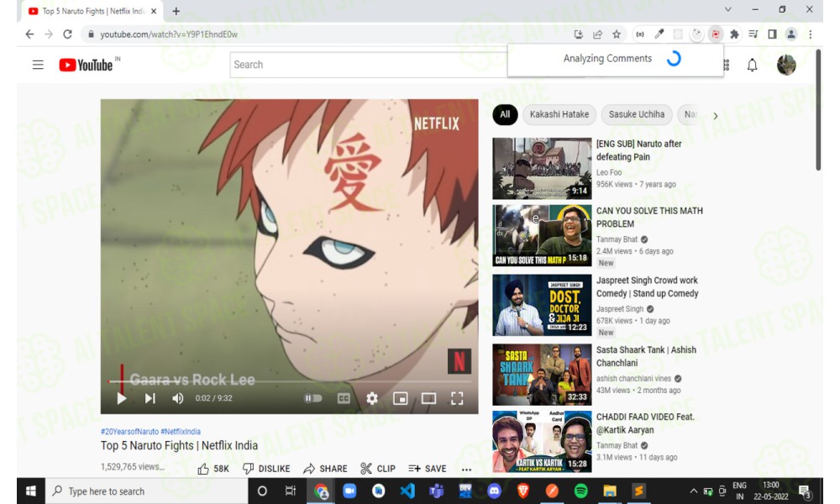Click the YouTube search field
The width and height of the screenshot is (840, 504).
369,65
